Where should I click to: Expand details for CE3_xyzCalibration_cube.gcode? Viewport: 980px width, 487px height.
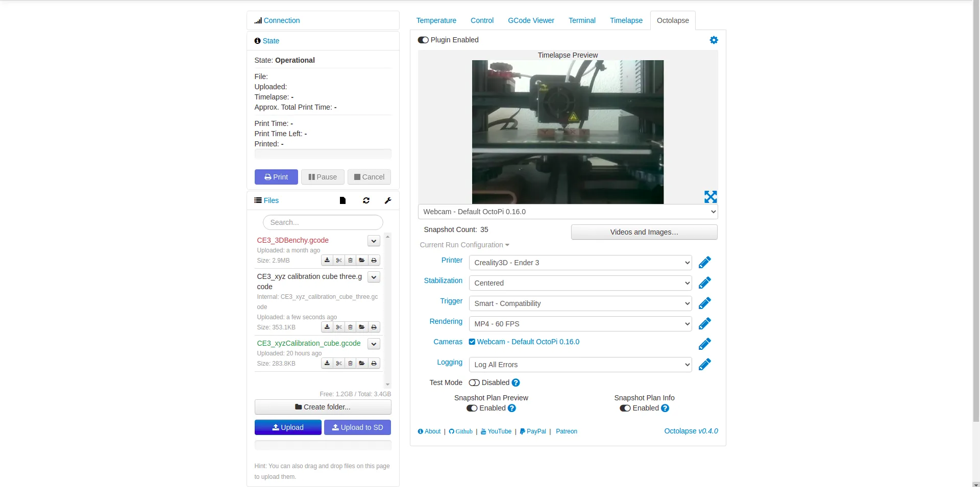pos(374,344)
